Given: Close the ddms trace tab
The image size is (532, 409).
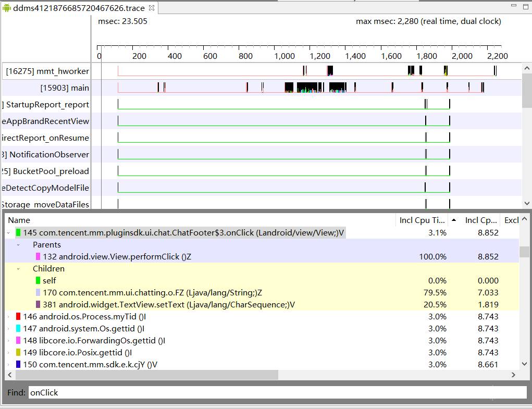Looking at the screenshot, I should (x=152, y=8).
